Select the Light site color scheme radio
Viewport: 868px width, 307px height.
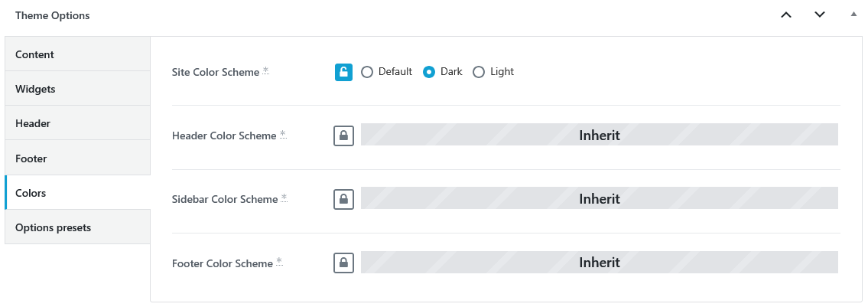coord(479,72)
